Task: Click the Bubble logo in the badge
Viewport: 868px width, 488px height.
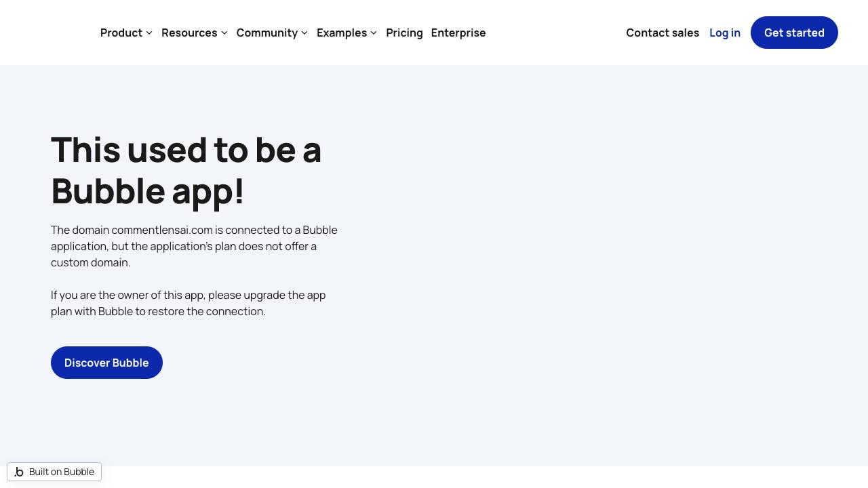Action: click(19, 472)
